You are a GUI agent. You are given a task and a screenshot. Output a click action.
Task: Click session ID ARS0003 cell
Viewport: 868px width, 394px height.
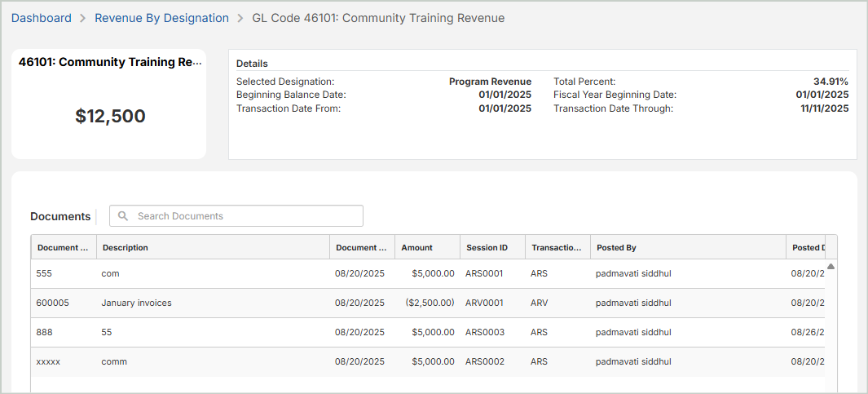click(x=484, y=332)
